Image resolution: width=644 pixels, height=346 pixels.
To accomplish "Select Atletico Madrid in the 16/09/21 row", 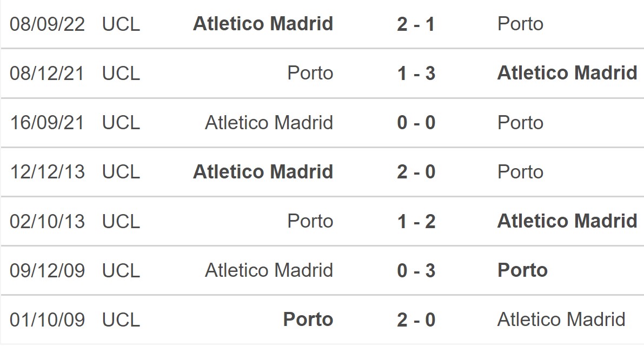I will pyautogui.click(x=269, y=122).
